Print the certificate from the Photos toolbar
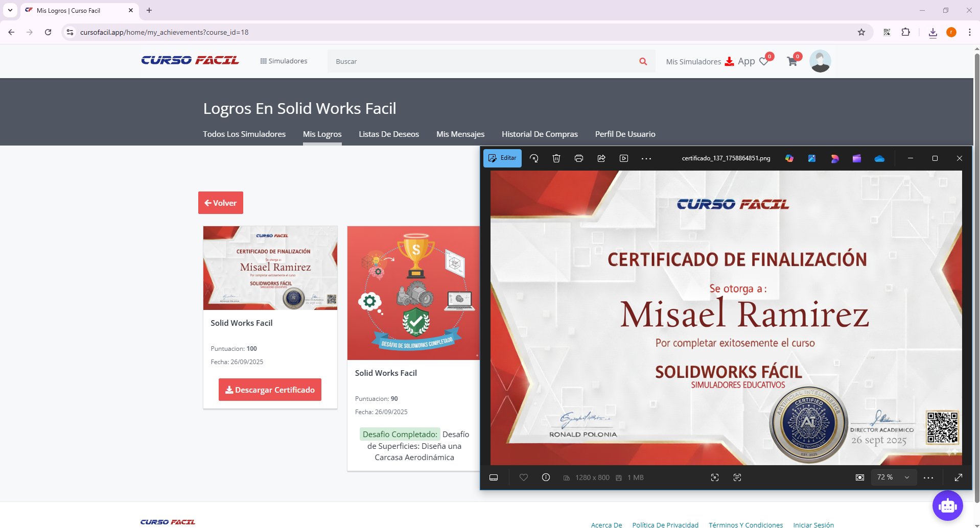980x528 pixels. click(x=579, y=158)
